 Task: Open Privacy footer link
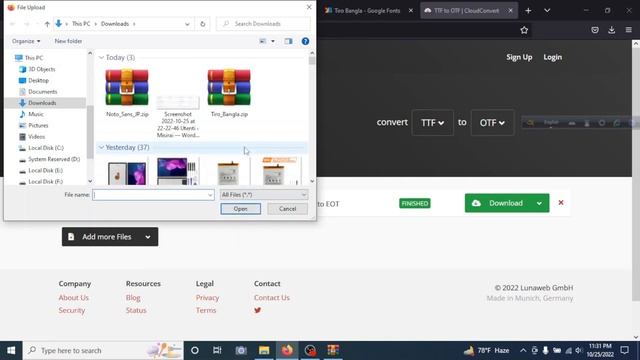pyautogui.click(x=207, y=298)
